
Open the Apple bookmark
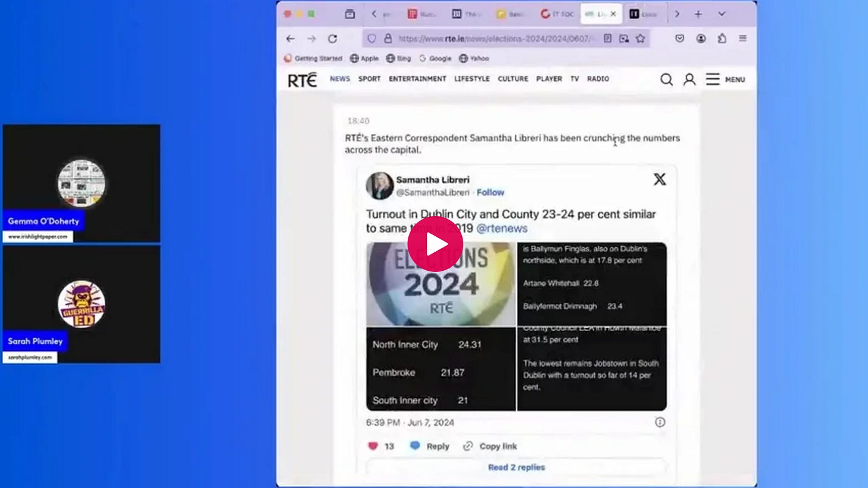click(364, 58)
